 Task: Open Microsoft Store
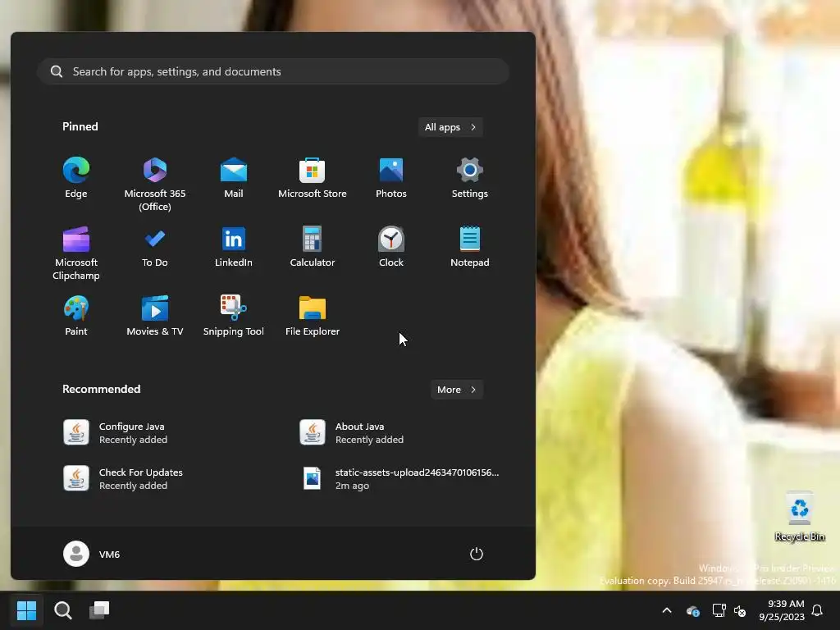[313, 178]
